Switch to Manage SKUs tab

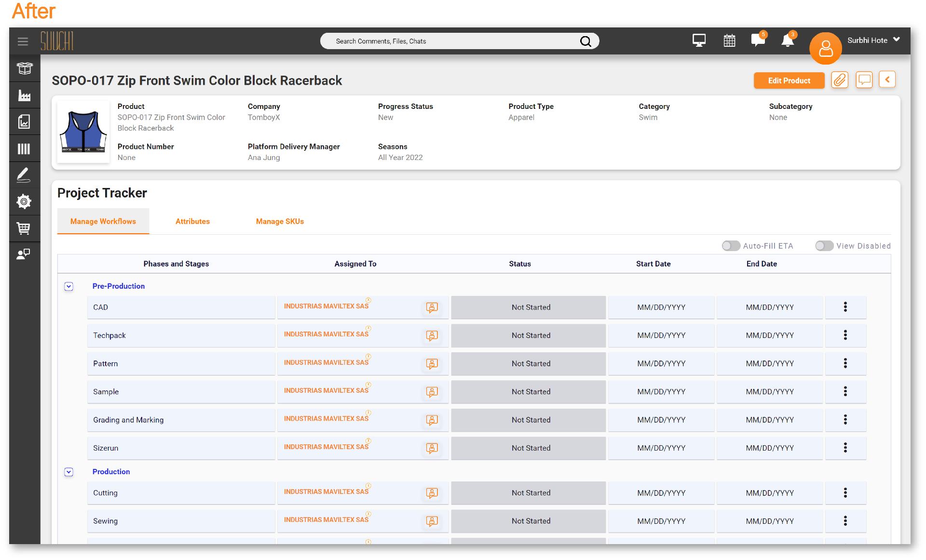coord(280,221)
